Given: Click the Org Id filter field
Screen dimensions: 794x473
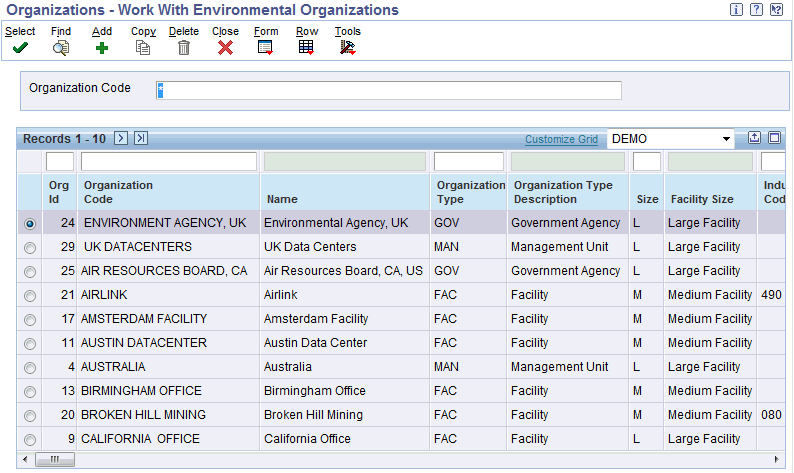Looking at the screenshot, I should point(60,162).
